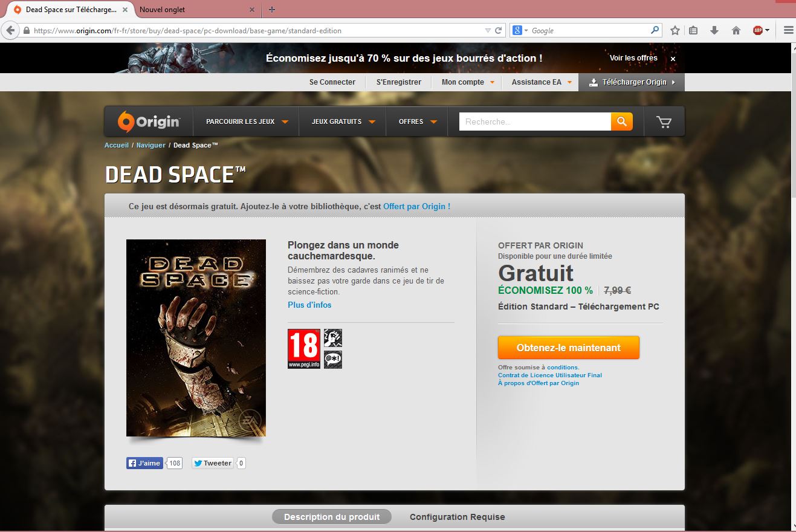796x532 pixels.
Task: Click the Origin logo
Action: point(149,122)
